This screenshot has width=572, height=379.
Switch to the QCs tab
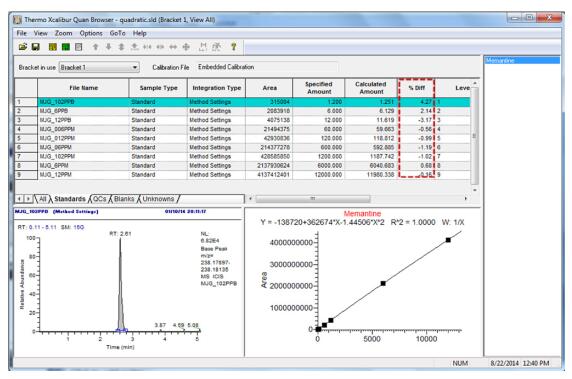tap(100, 199)
